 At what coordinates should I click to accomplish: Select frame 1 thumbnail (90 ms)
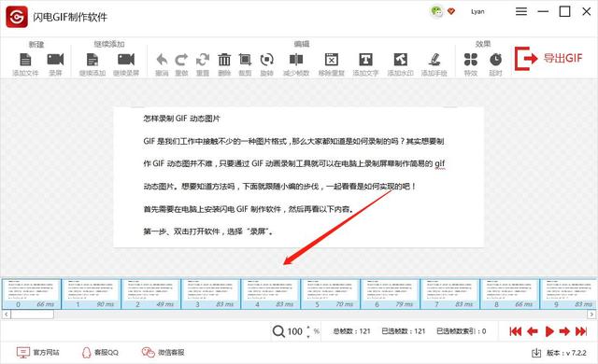click(92, 294)
